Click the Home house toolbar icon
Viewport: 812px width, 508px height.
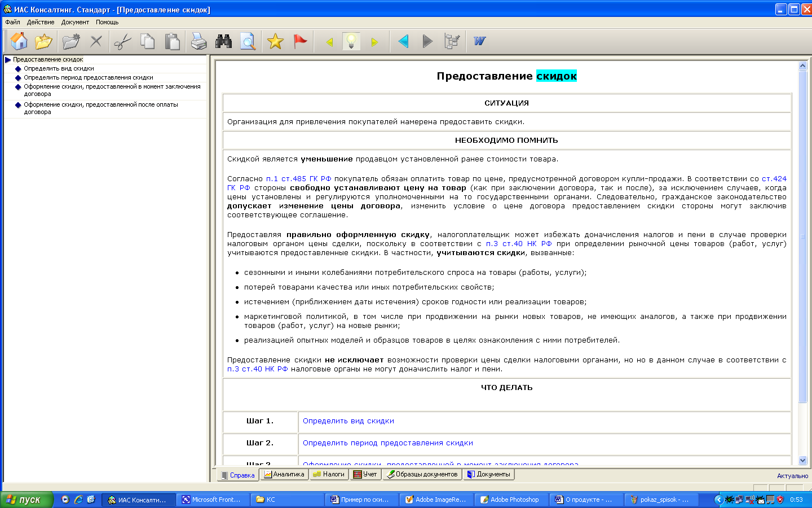pos(19,41)
